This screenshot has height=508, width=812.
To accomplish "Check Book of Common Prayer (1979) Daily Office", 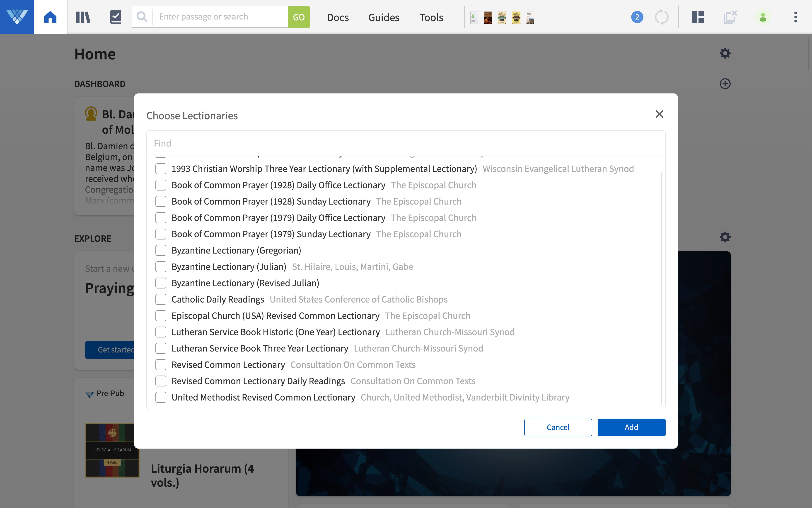I will tap(161, 218).
